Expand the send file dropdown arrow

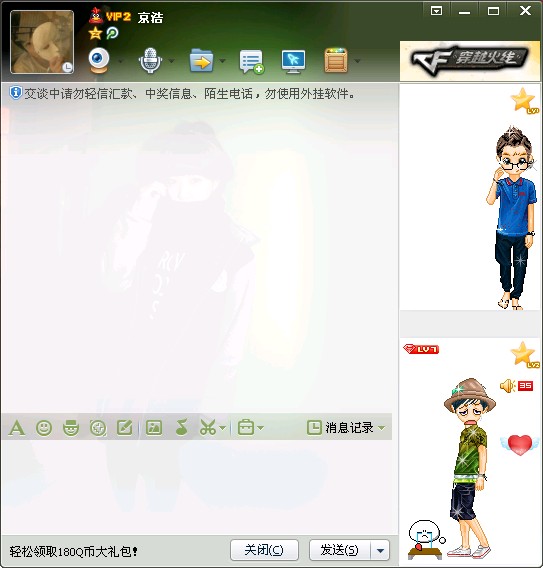[222, 61]
